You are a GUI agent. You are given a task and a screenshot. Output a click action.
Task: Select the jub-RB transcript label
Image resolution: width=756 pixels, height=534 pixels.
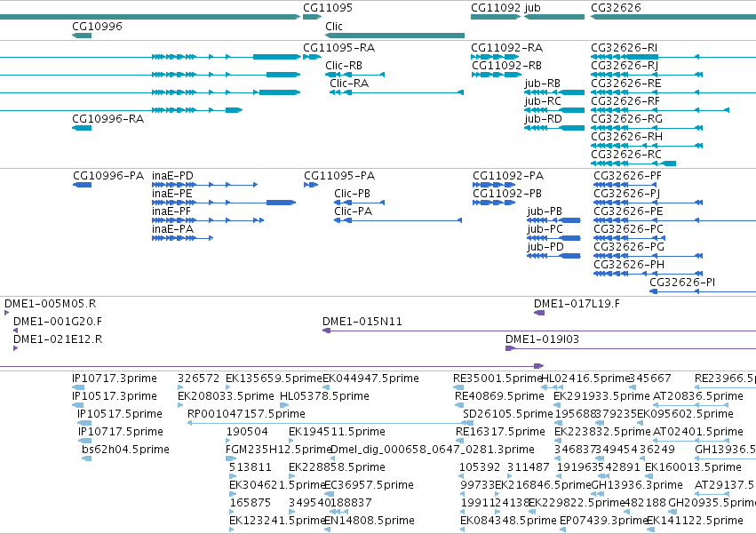pyautogui.click(x=543, y=84)
